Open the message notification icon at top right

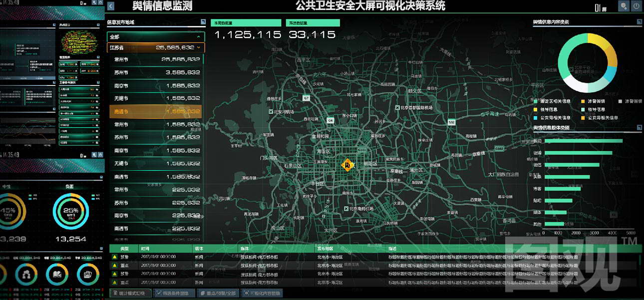624,6
